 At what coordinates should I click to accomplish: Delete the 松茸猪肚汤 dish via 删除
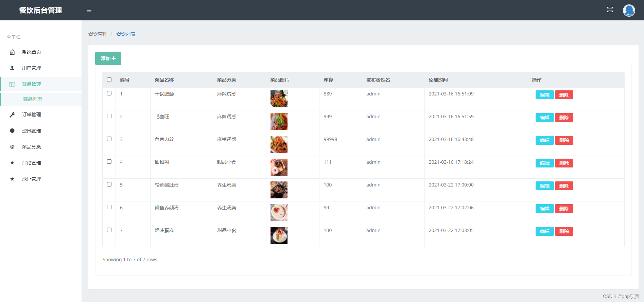point(564,186)
